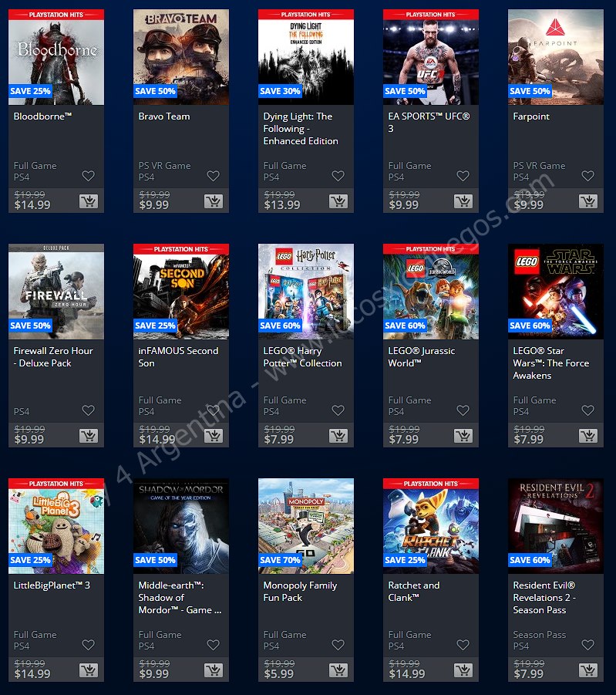The image size is (616, 695).
Task: Select the Ratchet and Clank cover art
Action: click(x=431, y=526)
